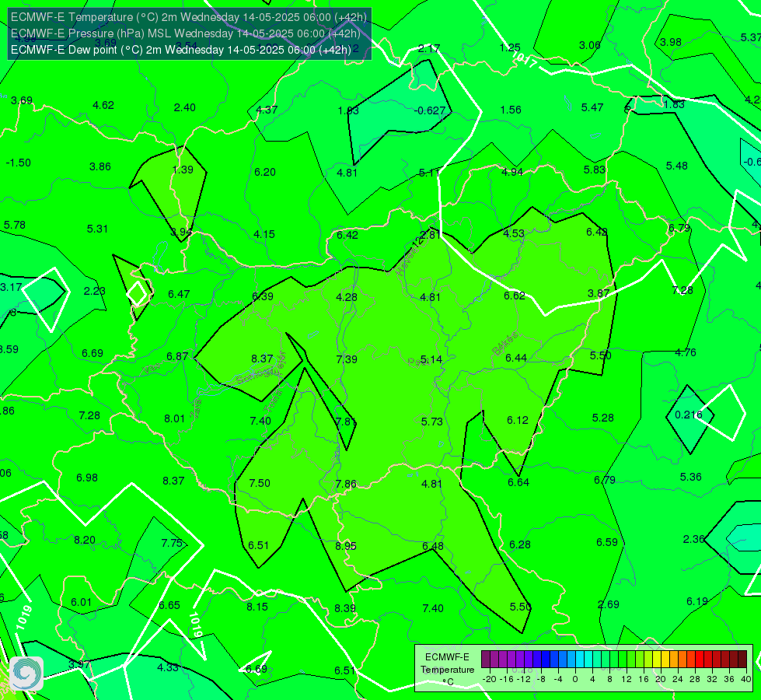Image resolution: width=761 pixels, height=700 pixels.
Task: Click the grid value 2.40
Action: click(x=184, y=107)
